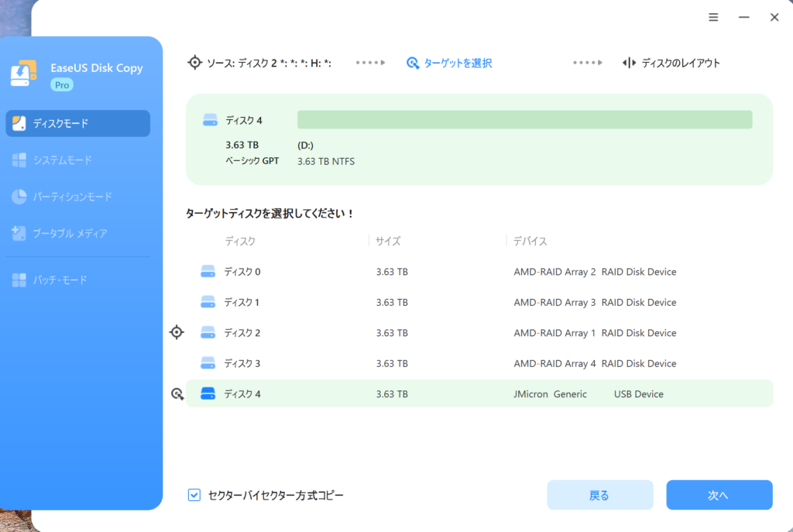
Task: Click the ディスク 3 drive icon
Action: pyautogui.click(x=208, y=363)
